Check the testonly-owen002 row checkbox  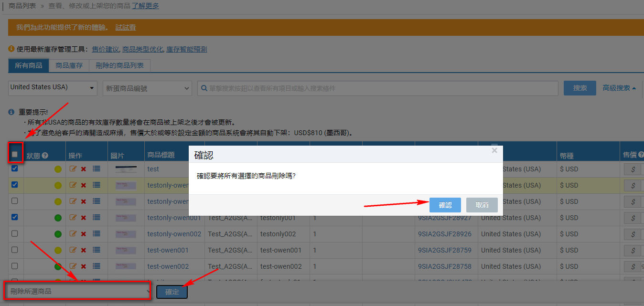(x=15, y=233)
